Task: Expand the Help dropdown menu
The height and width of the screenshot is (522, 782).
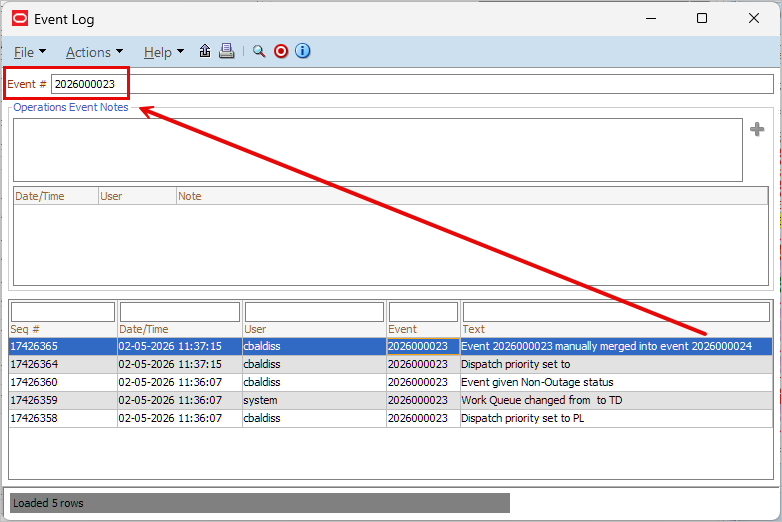Action: click(163, 52)
